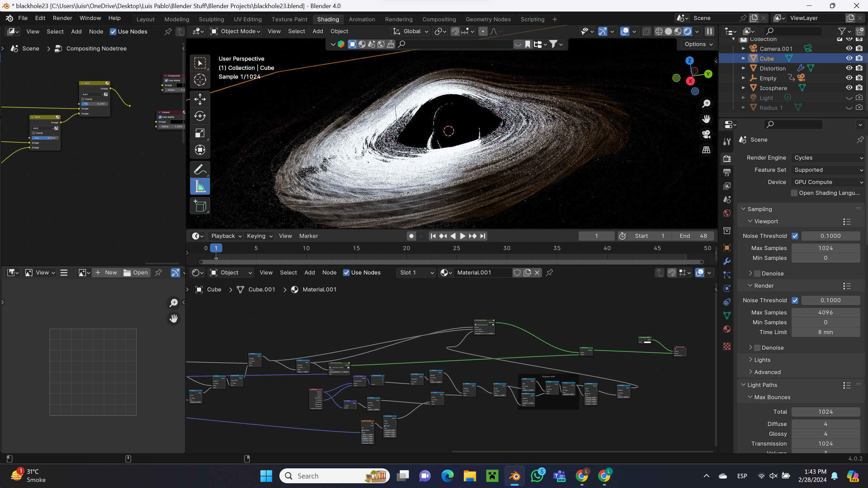
Task: Activate the Annotate pencil tool
Action: point(200,169)
